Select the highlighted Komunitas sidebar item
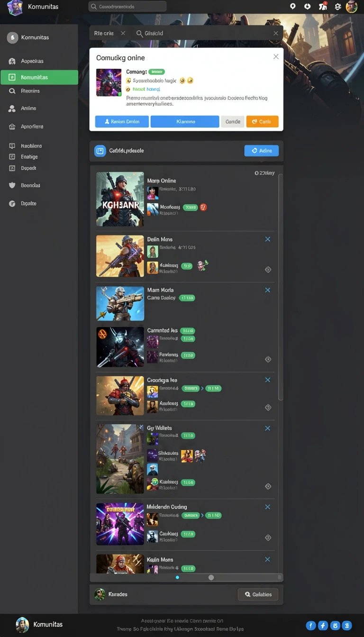This screenshot has height=637, width=364. (x=39, y=77)
